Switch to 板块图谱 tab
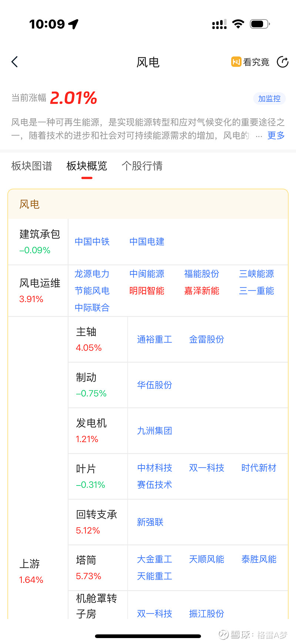This screenshot has width=296, height=644. point(32,166)
